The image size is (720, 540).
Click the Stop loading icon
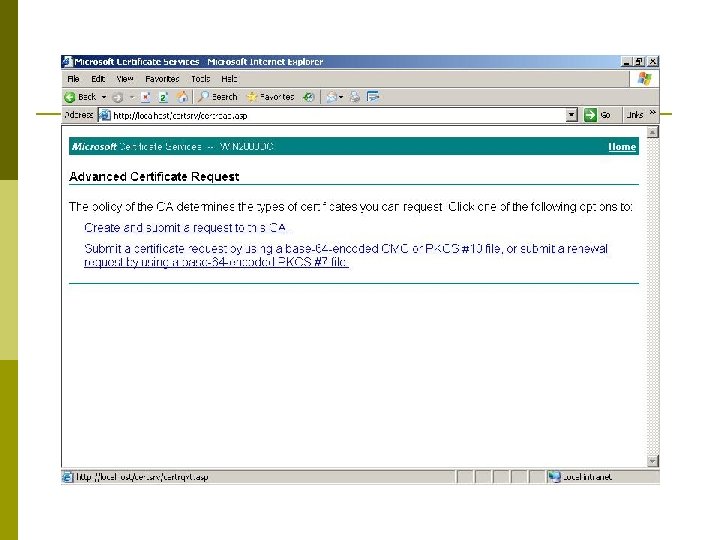click(146, 97)
